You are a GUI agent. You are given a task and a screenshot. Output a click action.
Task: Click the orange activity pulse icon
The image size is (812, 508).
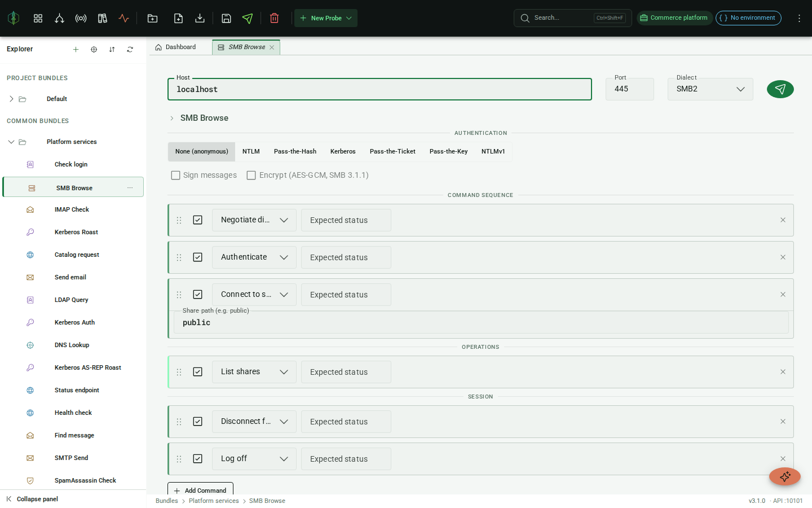coord(124,18)
